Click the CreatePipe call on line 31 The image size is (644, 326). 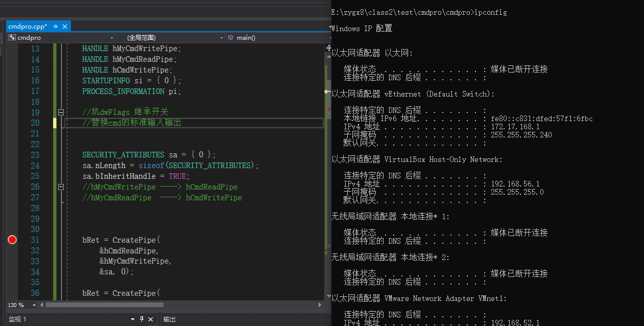[122, 240]
